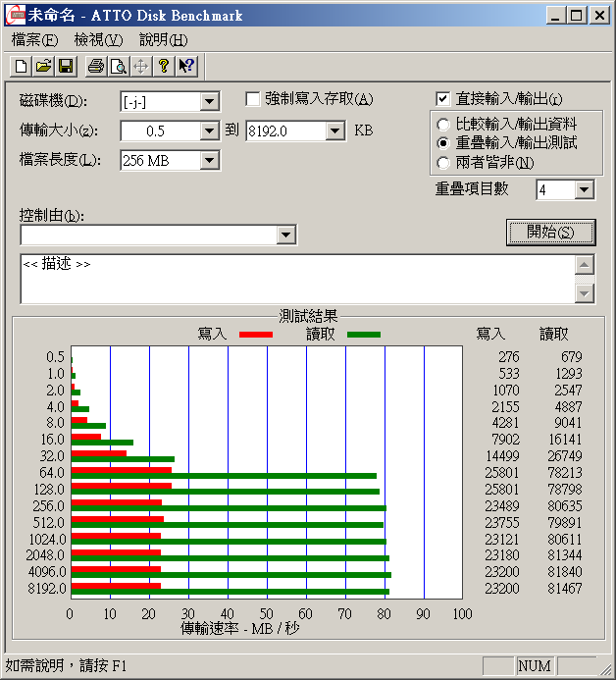
Task: Click the red write bar for 64.0
Action: tap(122, 470)
